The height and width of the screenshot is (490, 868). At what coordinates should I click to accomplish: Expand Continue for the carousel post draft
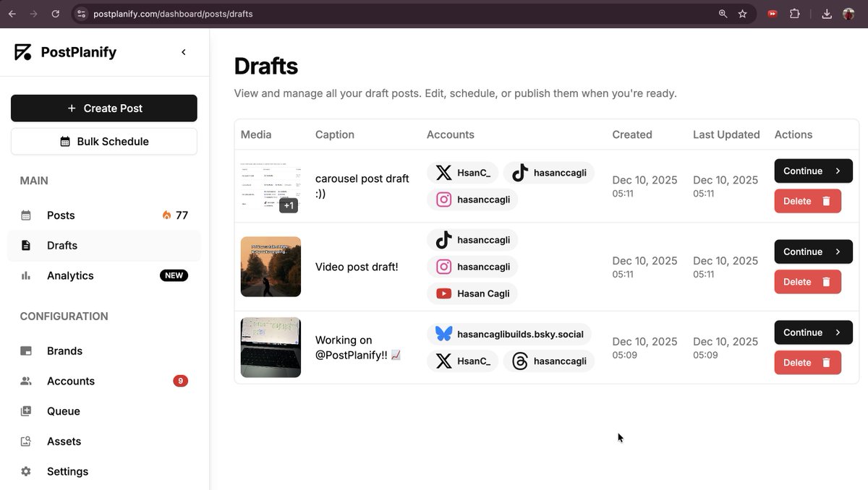coord(813,171)
